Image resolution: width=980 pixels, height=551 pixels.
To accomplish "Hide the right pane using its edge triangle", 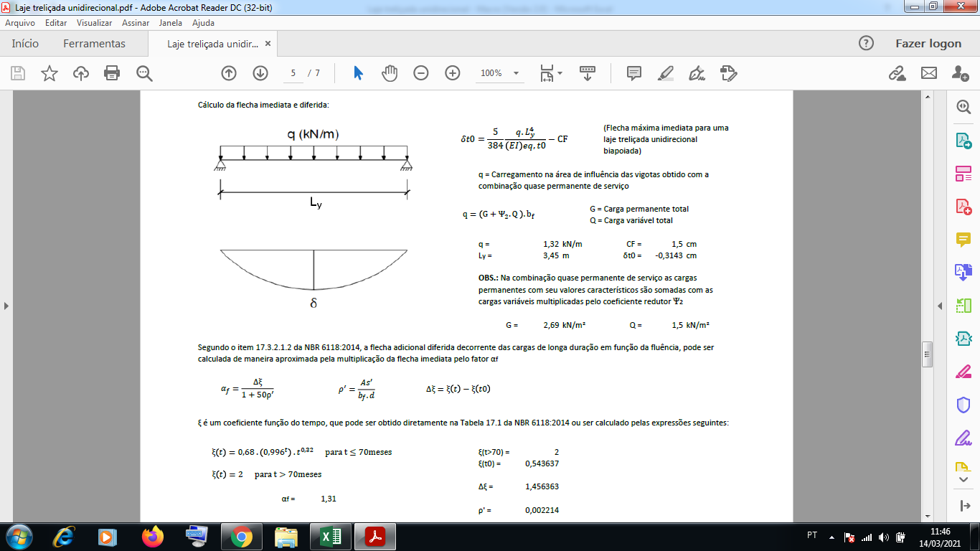I will [940, 306].
